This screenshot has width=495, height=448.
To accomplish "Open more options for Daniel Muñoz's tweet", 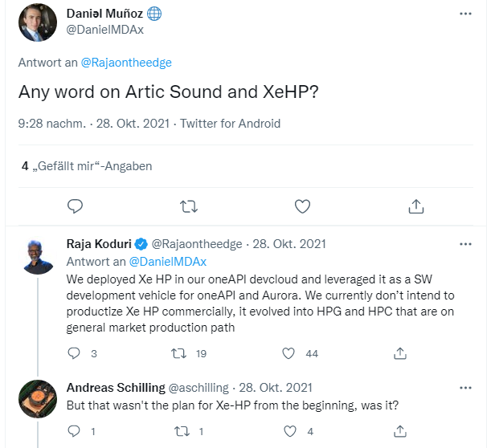I will [x=466, y=14].
